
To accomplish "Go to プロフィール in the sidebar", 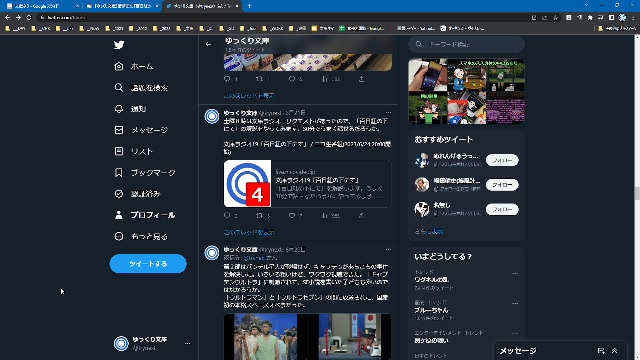I will [145, 215].
